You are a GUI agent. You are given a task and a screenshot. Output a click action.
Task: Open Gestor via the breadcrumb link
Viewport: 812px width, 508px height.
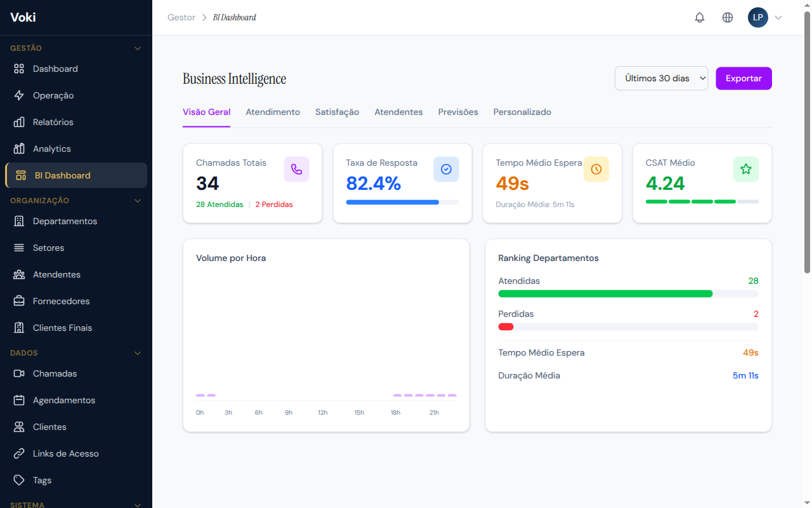point(181,17)
